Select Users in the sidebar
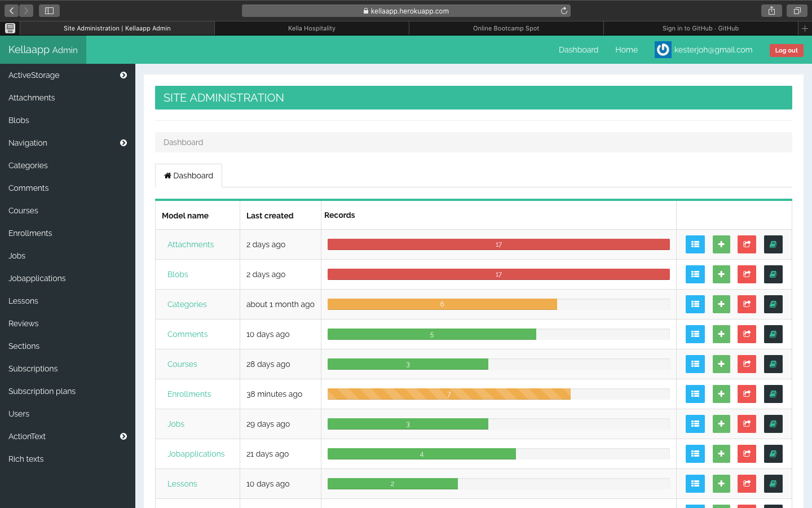Screen dimensions: 812x508 tap(19, 414)
